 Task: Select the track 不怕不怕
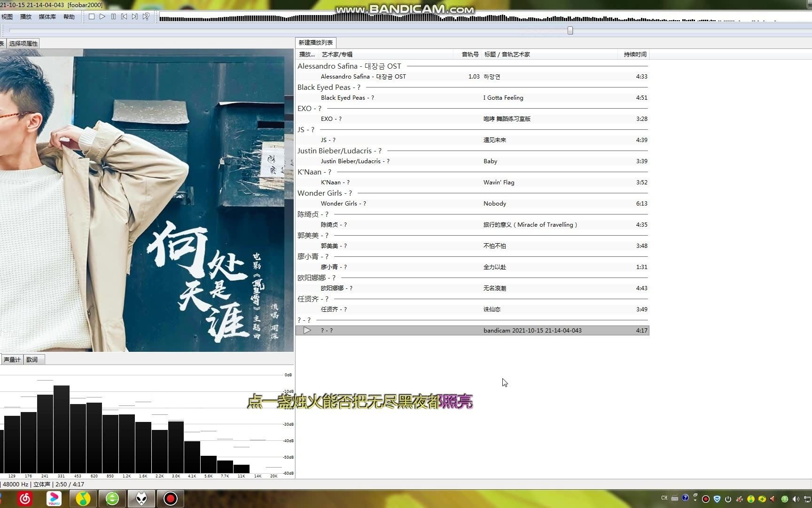point(472,246)
